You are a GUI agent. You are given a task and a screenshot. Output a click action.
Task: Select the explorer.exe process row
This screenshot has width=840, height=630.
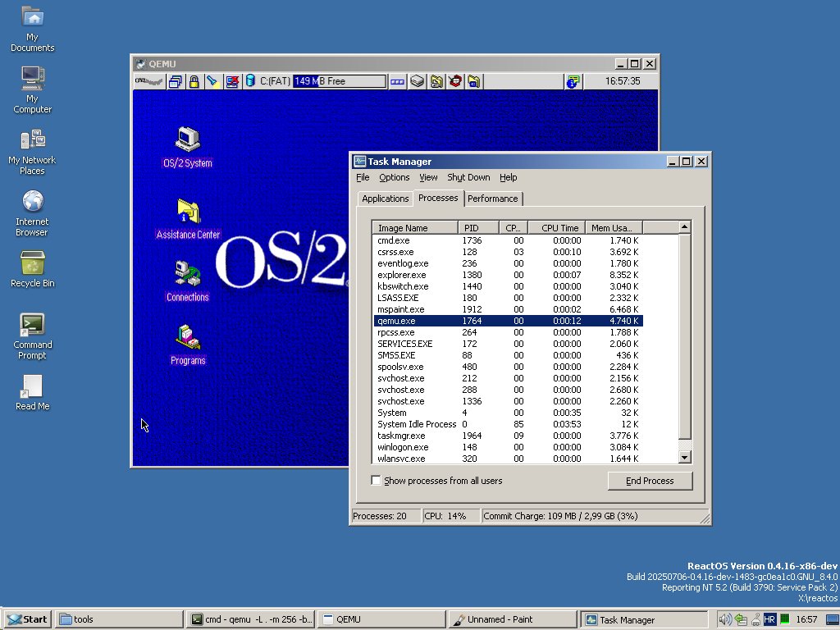[x=508, y=275]
